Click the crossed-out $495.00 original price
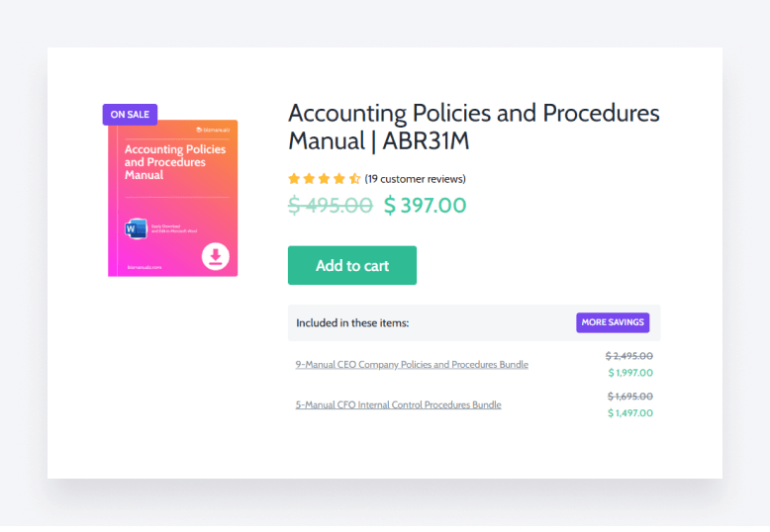 (x=330, y=205)
